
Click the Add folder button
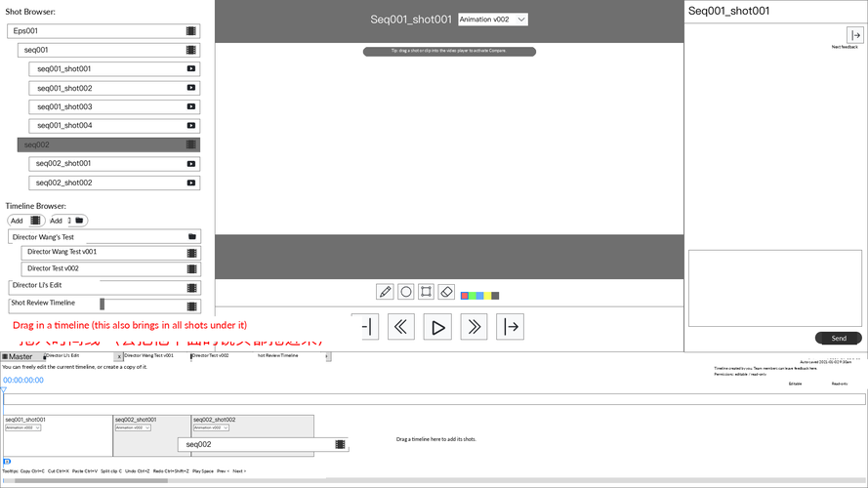click(x=67, y=221)
